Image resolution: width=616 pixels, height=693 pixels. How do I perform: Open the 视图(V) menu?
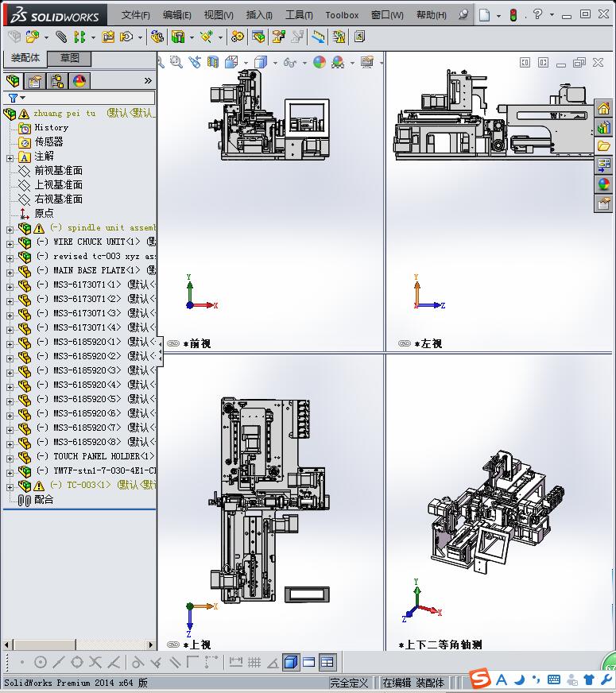coord(219,15)
